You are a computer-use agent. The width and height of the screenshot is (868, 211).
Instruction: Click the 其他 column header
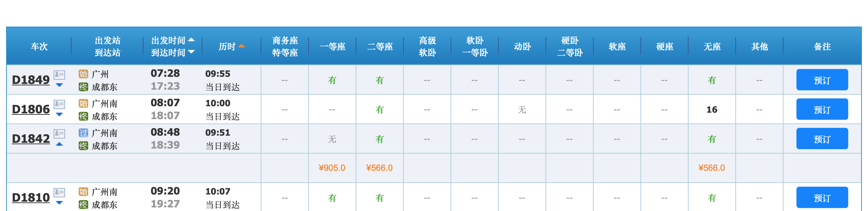pyautogui.click(x=759, y=47)
